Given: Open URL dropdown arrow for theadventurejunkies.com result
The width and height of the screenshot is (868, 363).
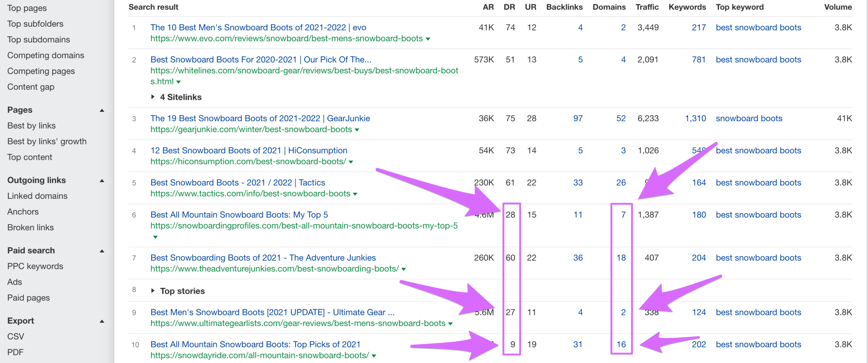Looking at the screenshot, I should [403, 269].
